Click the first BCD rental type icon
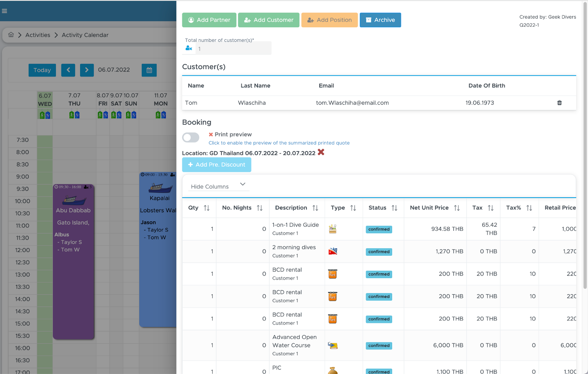 (333, 274)
